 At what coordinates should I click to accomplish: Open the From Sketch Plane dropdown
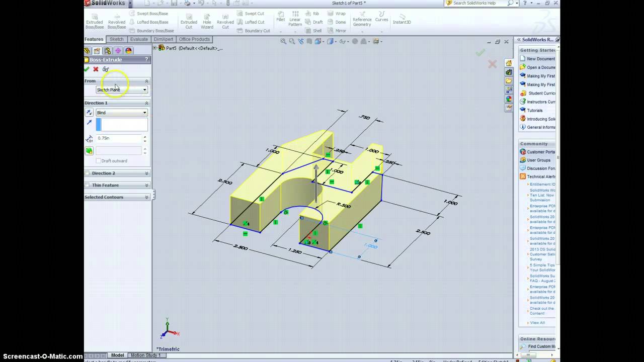pos(122,89)
